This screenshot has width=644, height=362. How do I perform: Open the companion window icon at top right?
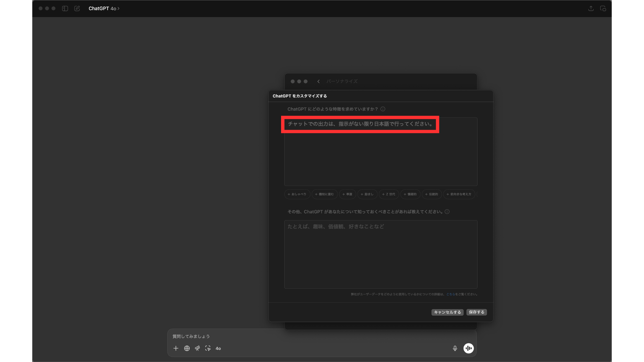pyautogui.click(x=603, y=8)
